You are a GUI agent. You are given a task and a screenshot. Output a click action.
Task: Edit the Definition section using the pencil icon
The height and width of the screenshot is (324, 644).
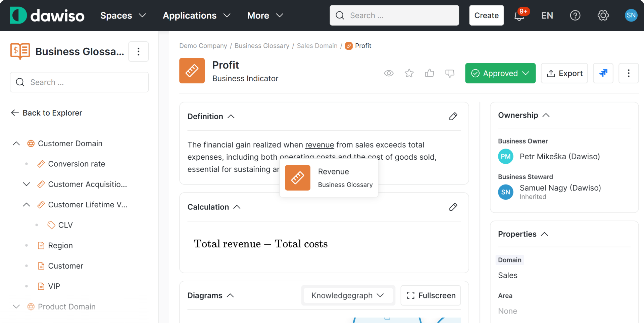click(x=453, y=116)
